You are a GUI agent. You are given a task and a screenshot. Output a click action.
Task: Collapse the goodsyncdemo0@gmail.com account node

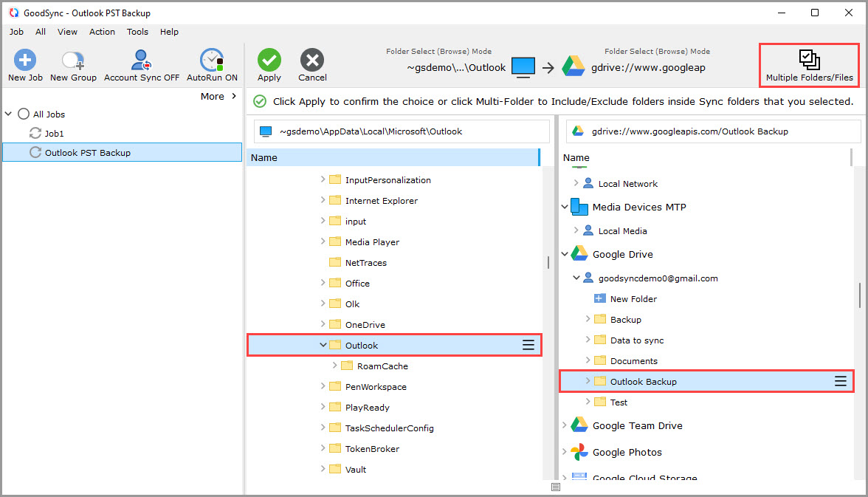click(576, 278)
